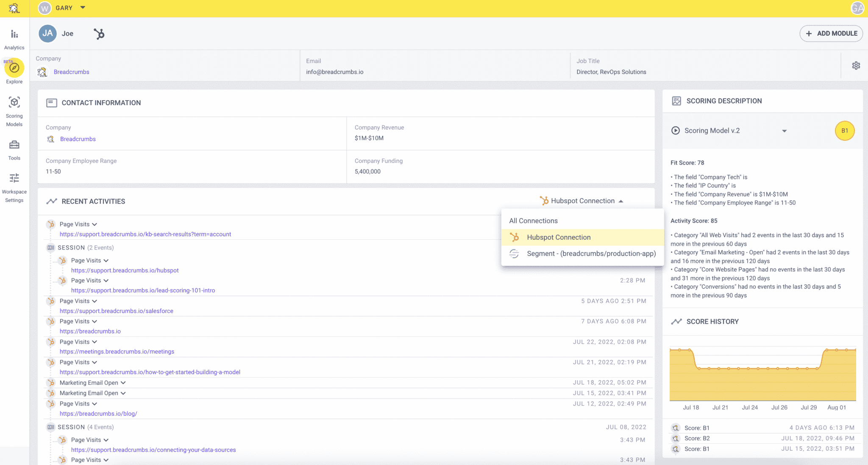
Task: Click the Score History trend icon
Action: [x=676, y=322]
